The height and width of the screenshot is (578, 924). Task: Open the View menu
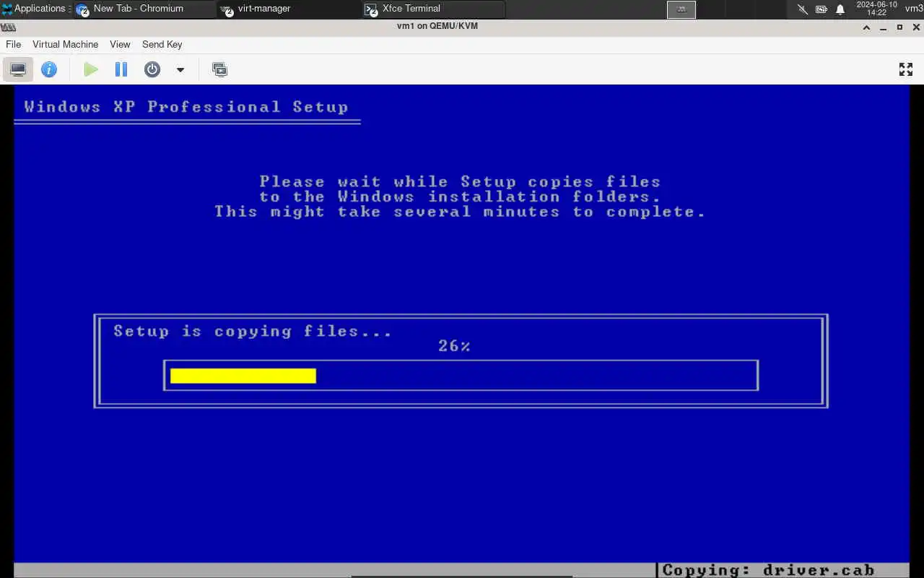point(120,44)
